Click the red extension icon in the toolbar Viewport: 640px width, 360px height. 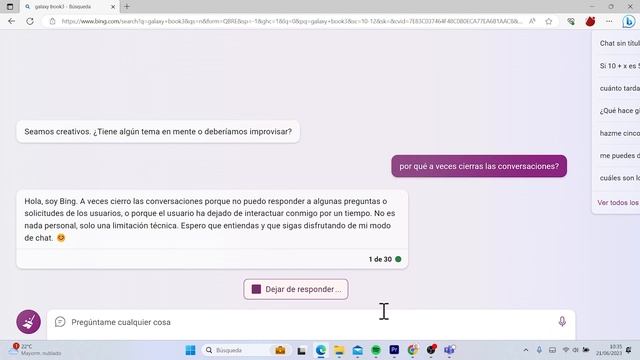tap(590, 21)
